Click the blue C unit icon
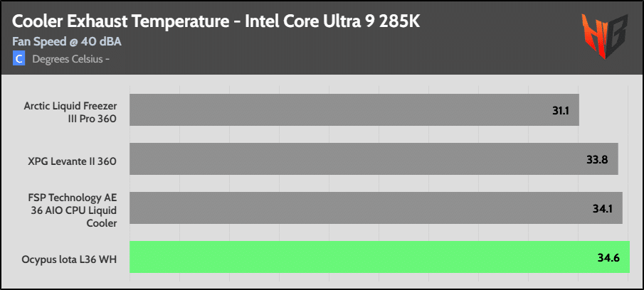Image resolution: width=644 pixels, height=290 pixels. click(x=19, y=59)
